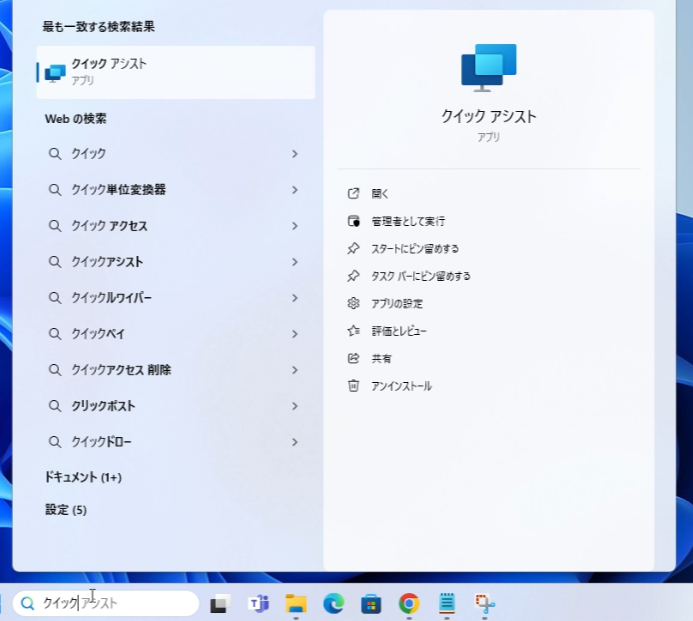Open the クイック アシスト app result
The height and width of the screenshot is (621, 693).
[x=175, y=72]
